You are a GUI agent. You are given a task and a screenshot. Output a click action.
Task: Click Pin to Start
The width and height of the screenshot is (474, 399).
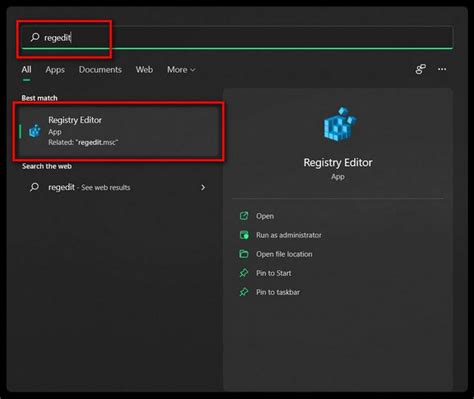(273, 273)
